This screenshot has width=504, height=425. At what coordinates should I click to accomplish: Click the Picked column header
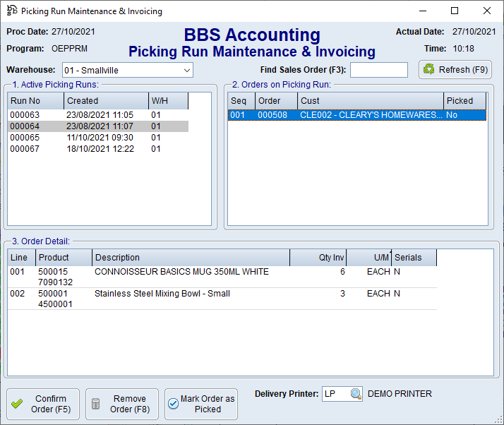[464, 101]
